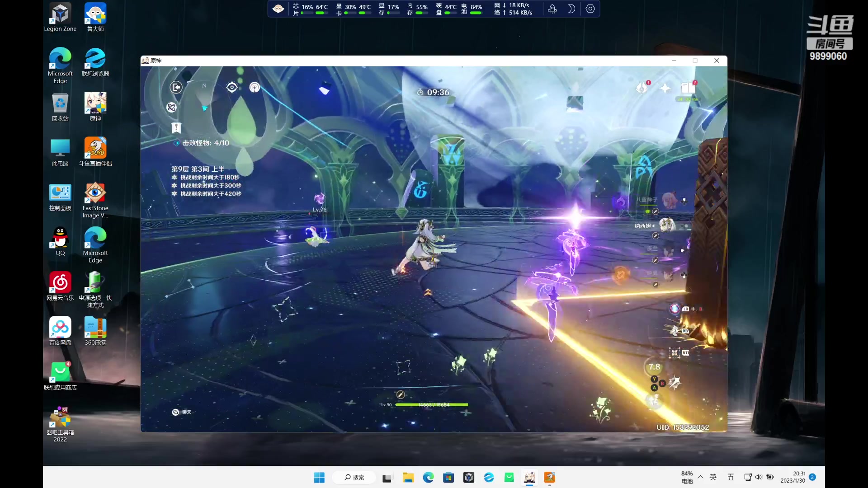Click the character HP bar 14663/15684
This screenshot has width=868, height=488.
coord(431,405)
